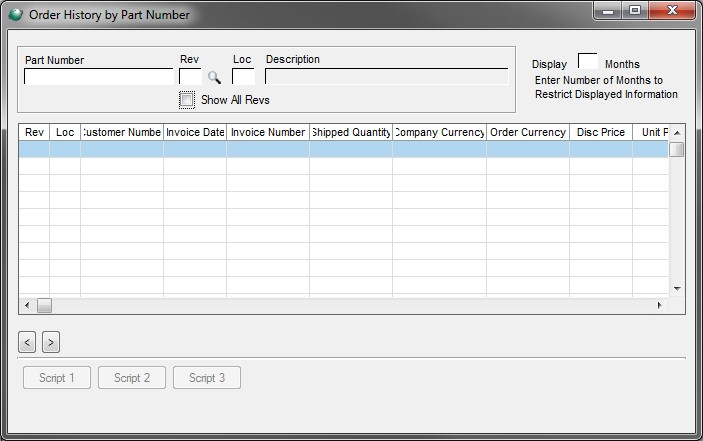Minimize the Order History window
Screen dimensions: 703x441
click(608, 11)
